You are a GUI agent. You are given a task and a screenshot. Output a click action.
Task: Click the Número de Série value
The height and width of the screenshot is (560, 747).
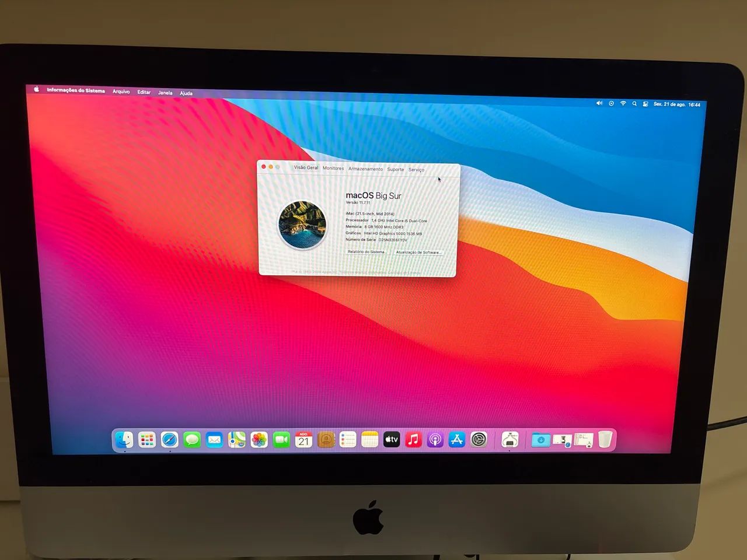point(393,240)
